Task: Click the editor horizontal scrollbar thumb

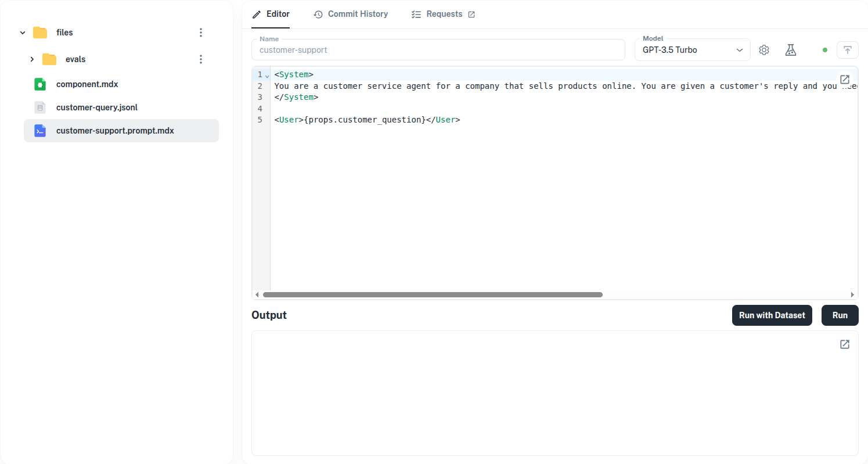Action: pos(433,295)
